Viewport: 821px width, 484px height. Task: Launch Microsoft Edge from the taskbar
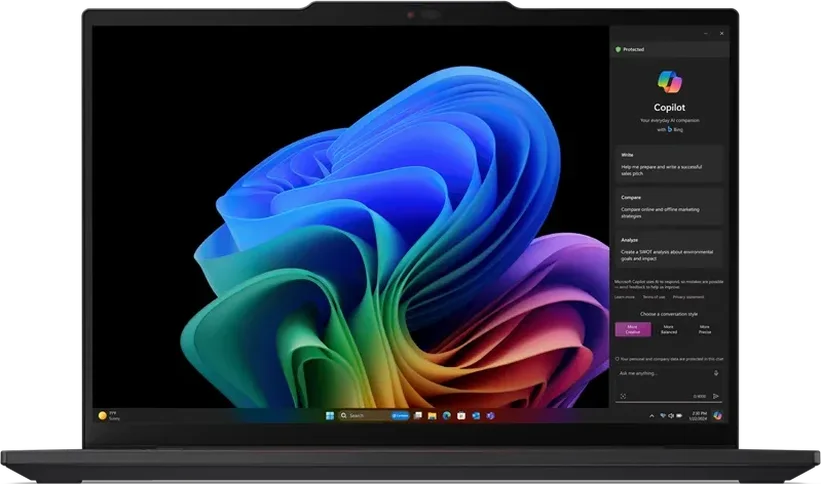pos(447,415)
